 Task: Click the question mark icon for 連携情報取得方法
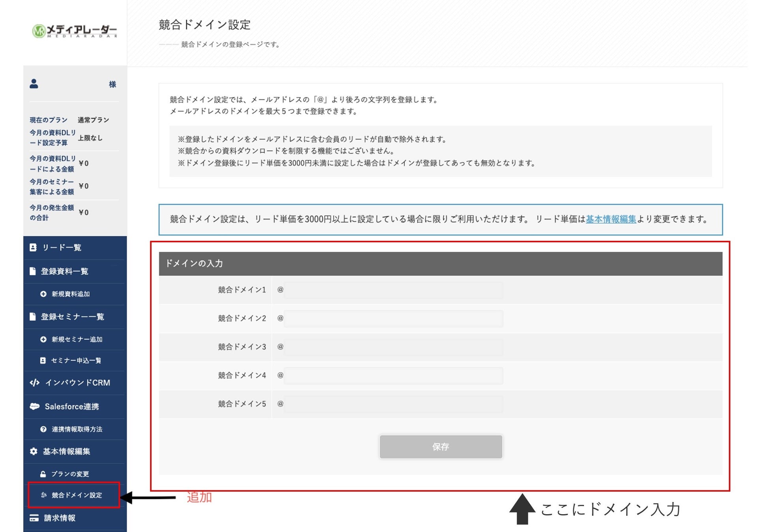[x=43, y=429]
